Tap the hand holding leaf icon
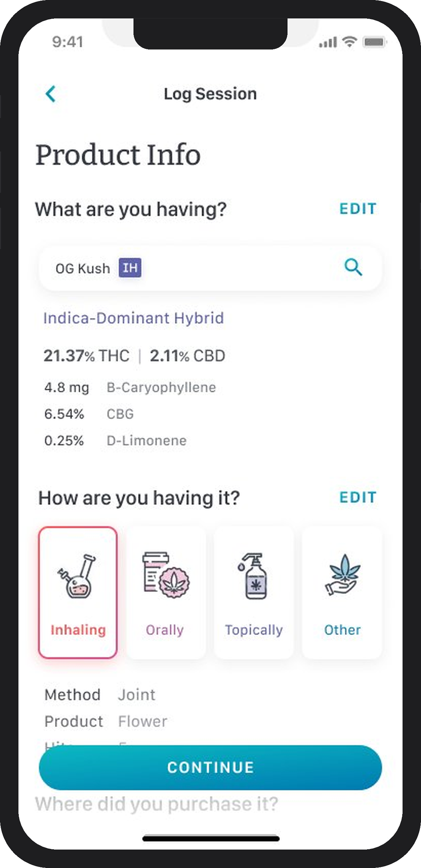 (x=342, y=575)
